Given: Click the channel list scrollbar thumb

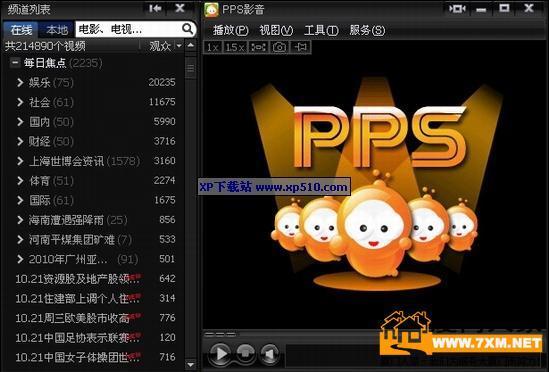Looking at the screenshot, I should coord(190,67).
